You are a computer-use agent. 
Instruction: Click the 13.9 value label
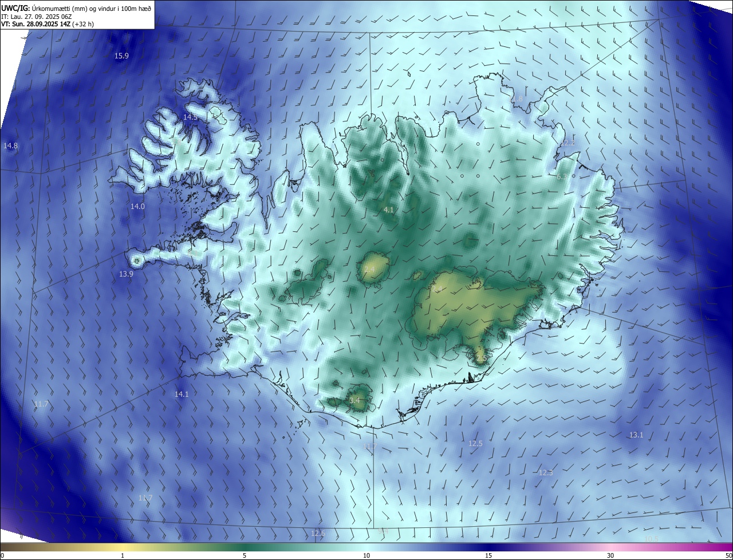(x=126, y=274)
